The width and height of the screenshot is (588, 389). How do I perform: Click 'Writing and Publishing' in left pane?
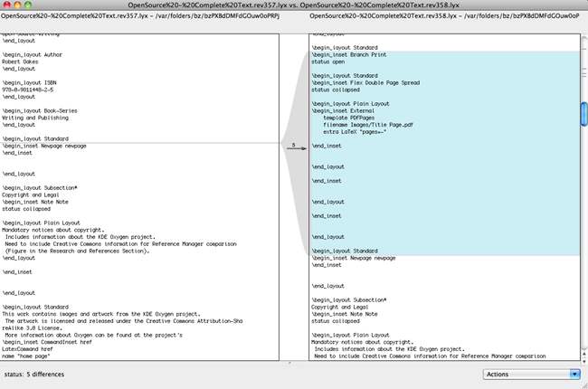[x=38, y=117]
